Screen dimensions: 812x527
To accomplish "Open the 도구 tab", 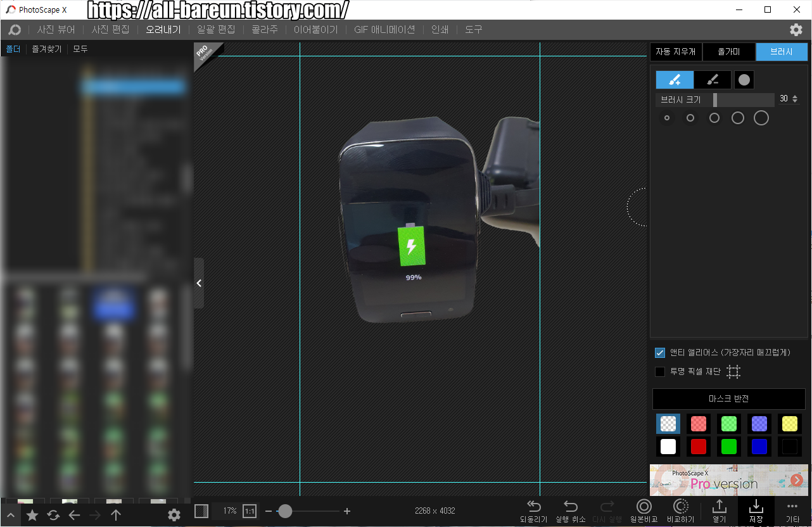I will point(473,30).
